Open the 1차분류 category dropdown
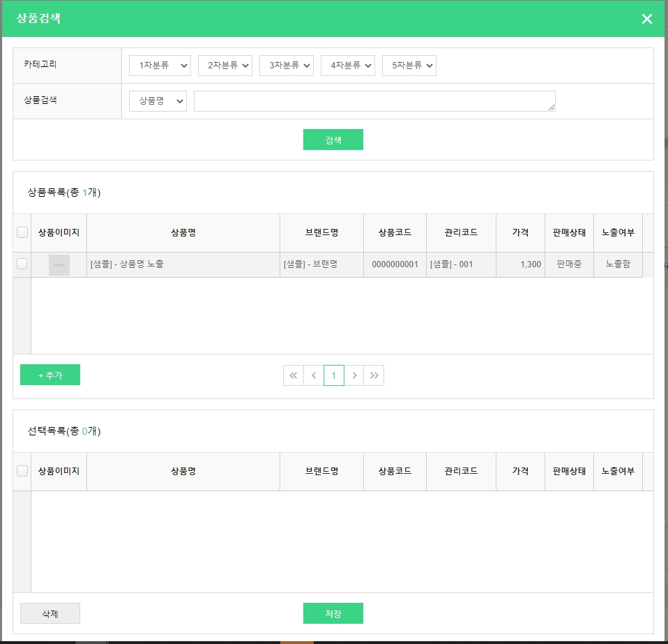The width and height of the screenshot is (668, 644). [160, 66]
